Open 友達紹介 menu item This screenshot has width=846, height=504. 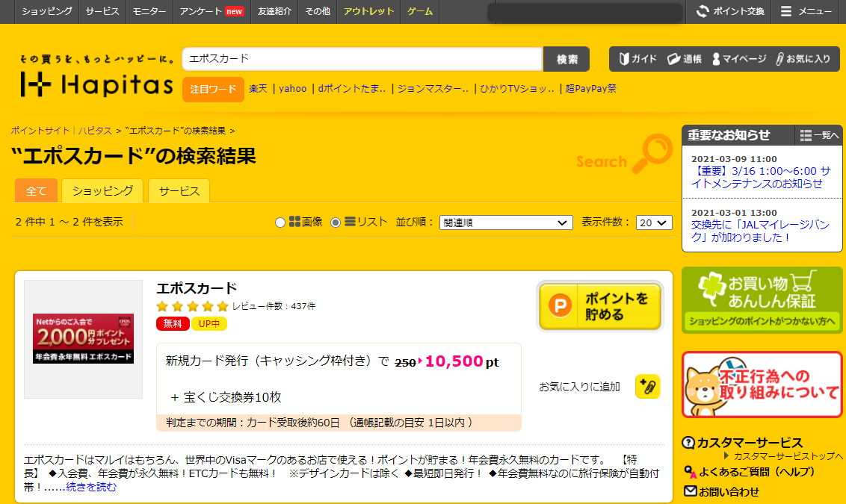pyautogui.click(x=274, y=11)
